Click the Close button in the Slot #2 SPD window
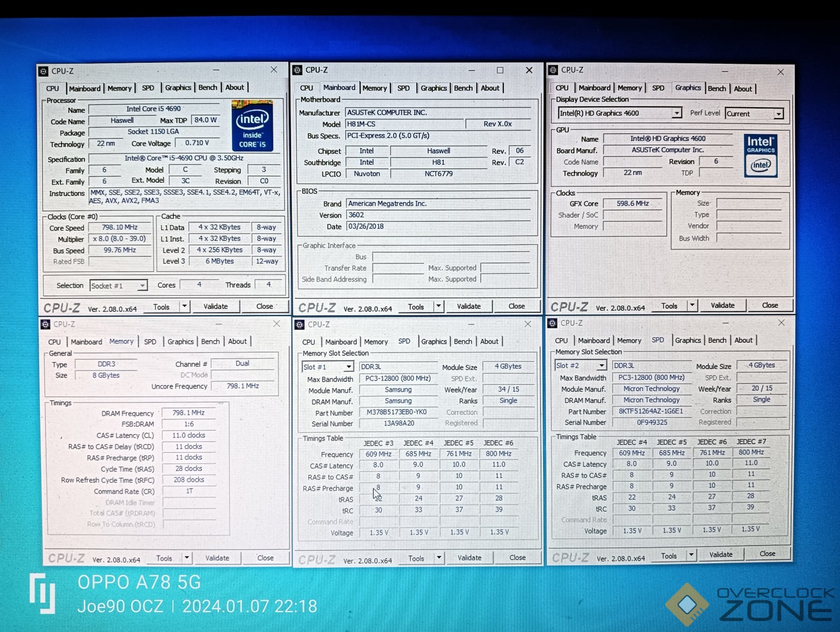 (x=767, y=554)
